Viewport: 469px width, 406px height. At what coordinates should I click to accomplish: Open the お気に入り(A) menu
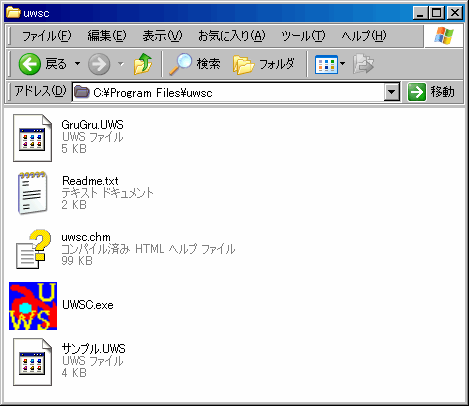coord(232,36)
